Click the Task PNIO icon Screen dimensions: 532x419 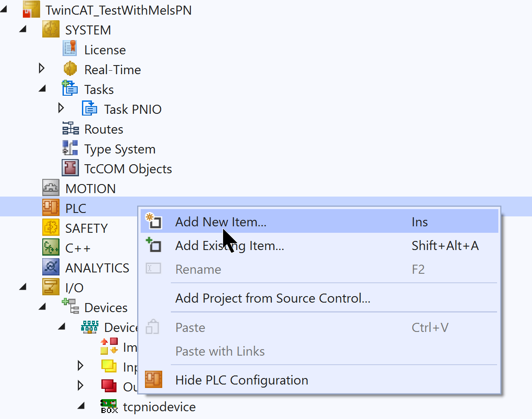pos(90,108)
